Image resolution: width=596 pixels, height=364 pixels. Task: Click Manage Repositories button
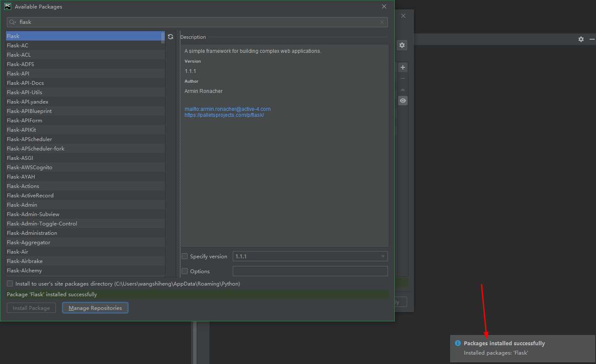pyautogui.click(x=95, y=308)
